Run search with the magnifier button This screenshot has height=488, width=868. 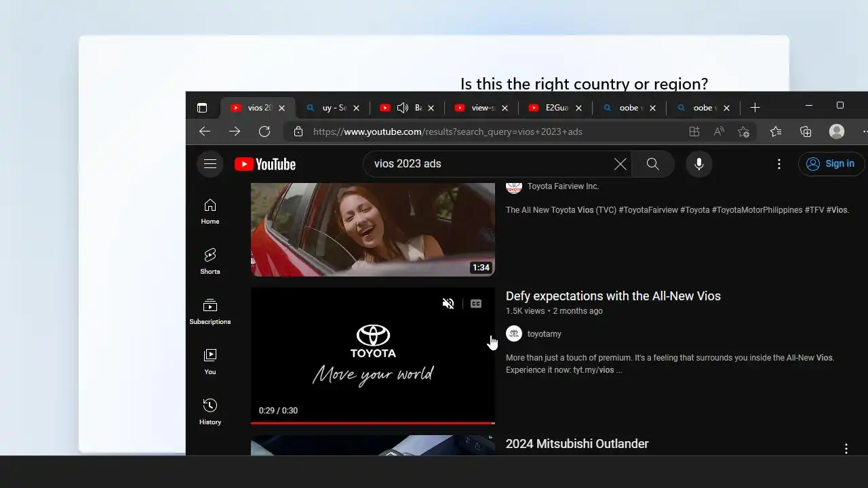click(652, 164)
